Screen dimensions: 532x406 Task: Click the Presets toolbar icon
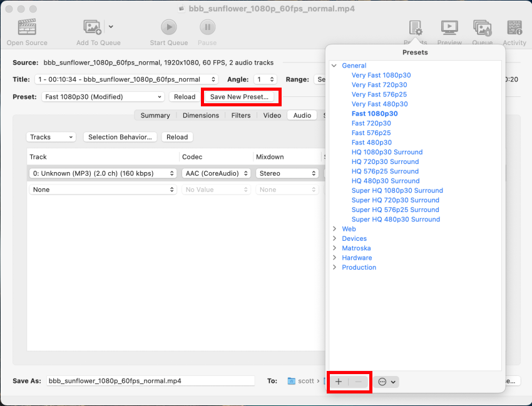(x=416, y=28)
